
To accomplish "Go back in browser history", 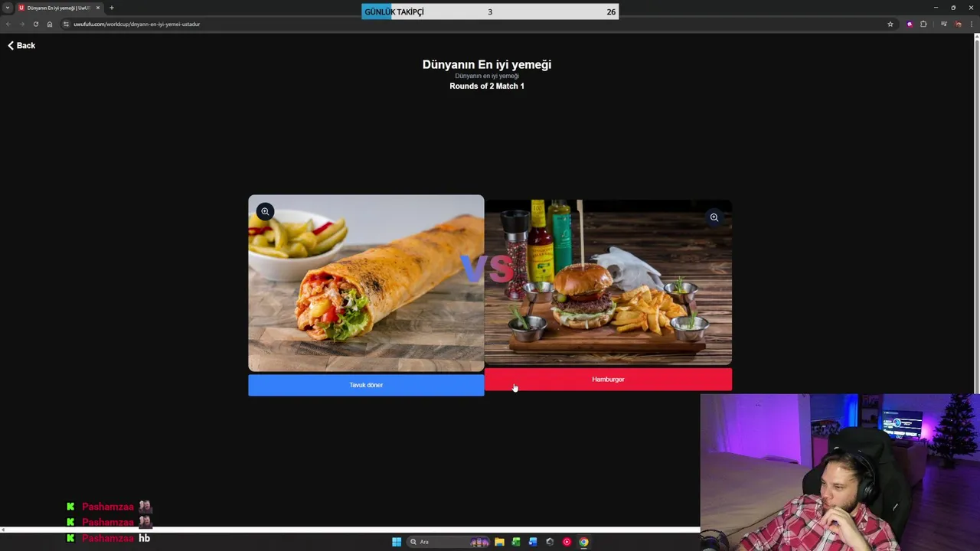I will click(x=8, y=24).
